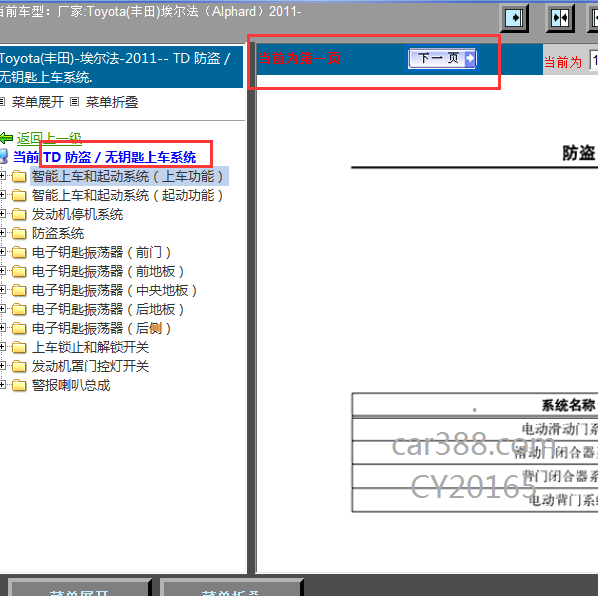Select 电子钥匙振荡器（中央地板） item
The image size is (598, 596).
click(115, 291)
